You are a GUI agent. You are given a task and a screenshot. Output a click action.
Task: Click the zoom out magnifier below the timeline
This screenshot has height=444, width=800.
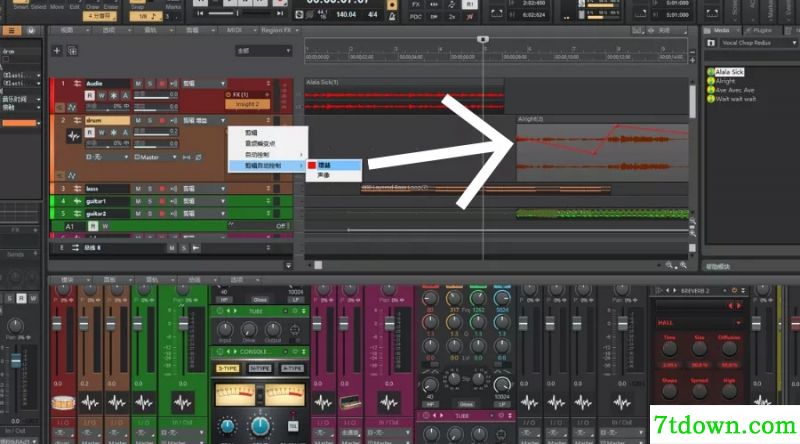point(669,265)
